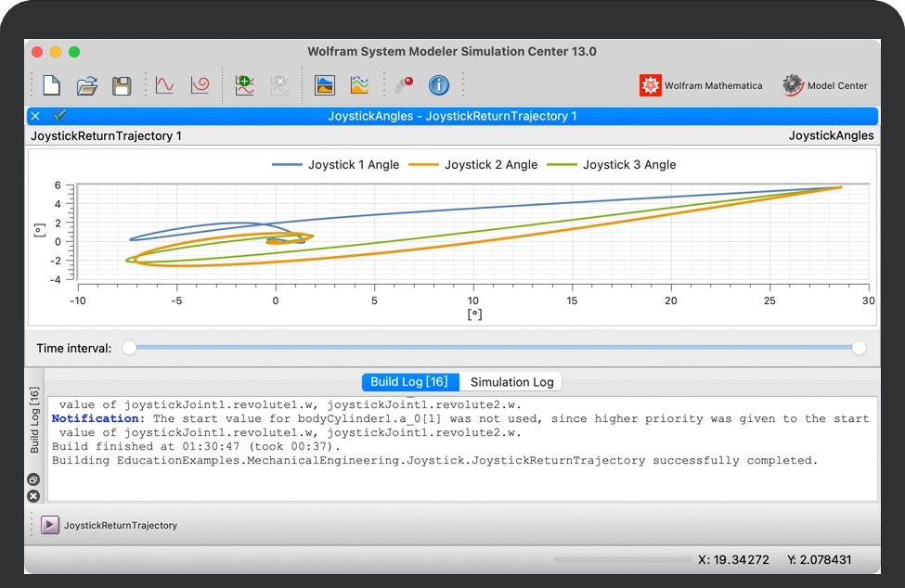Image resolution: width=905 pixels, height=588 pixels.
Task: Launch Wolfram Mathematica from the toolbar
Action: (x=701, y=85)
